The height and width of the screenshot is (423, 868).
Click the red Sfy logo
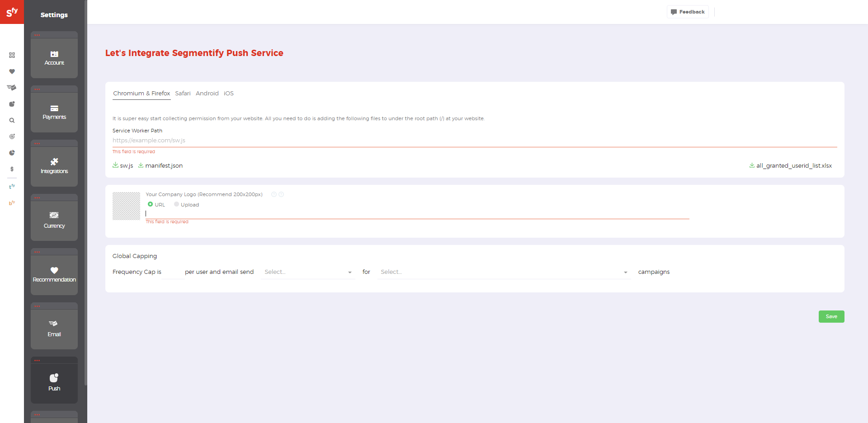[x=12, y=12]
